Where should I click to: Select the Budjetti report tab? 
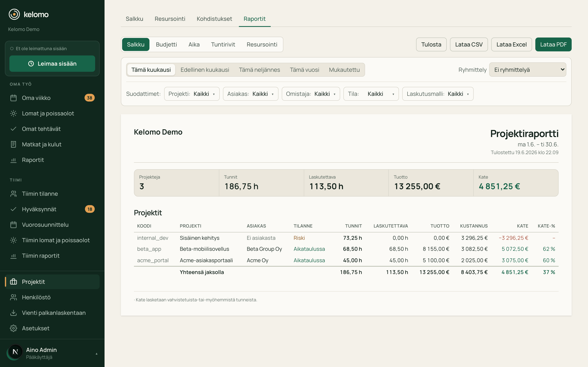click(x=166, y=44)
